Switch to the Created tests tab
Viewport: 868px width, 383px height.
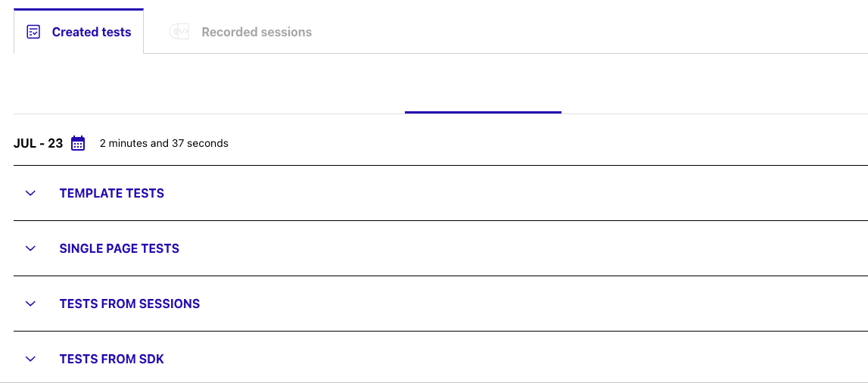coord(91,32)
